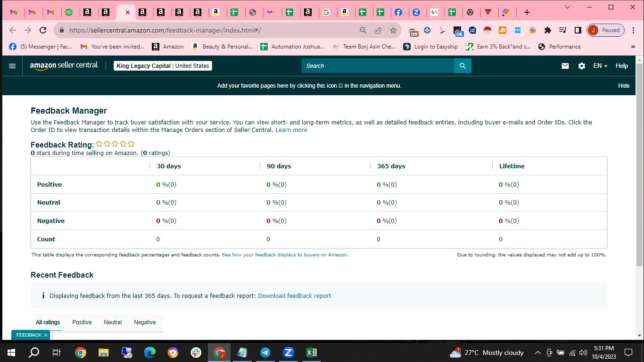Open the Automation Joshua bookmark

coord(292,47)
